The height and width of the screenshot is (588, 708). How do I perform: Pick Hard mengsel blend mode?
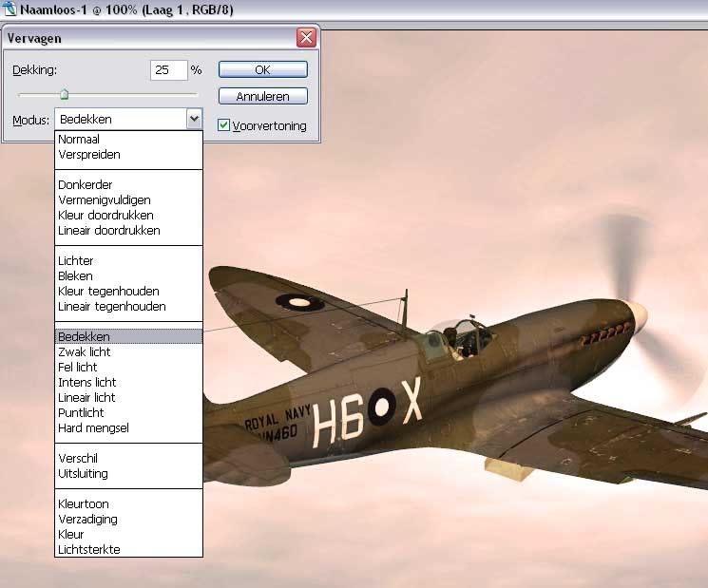pyautogui.click(x=128, y=427)
